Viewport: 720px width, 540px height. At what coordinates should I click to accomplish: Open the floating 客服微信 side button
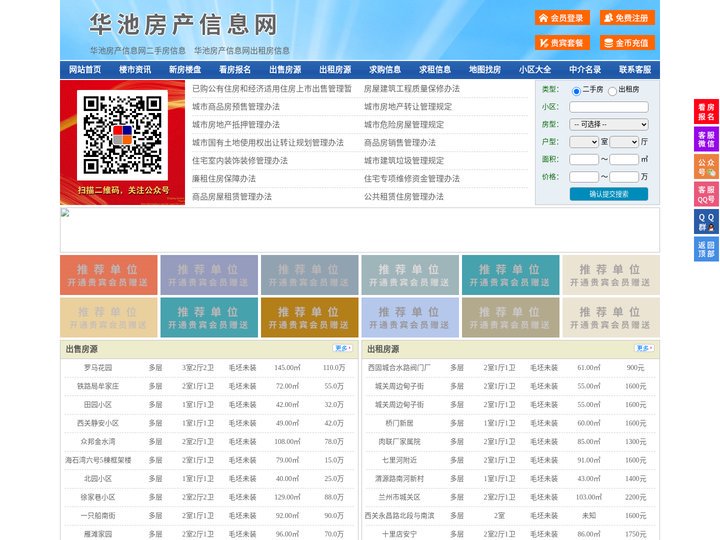tap(706, 139)
